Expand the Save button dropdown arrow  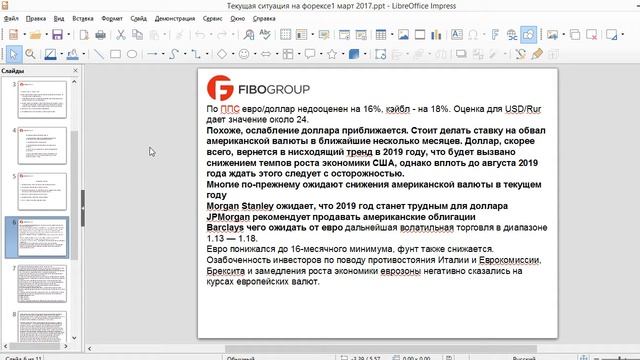point(68,35)
